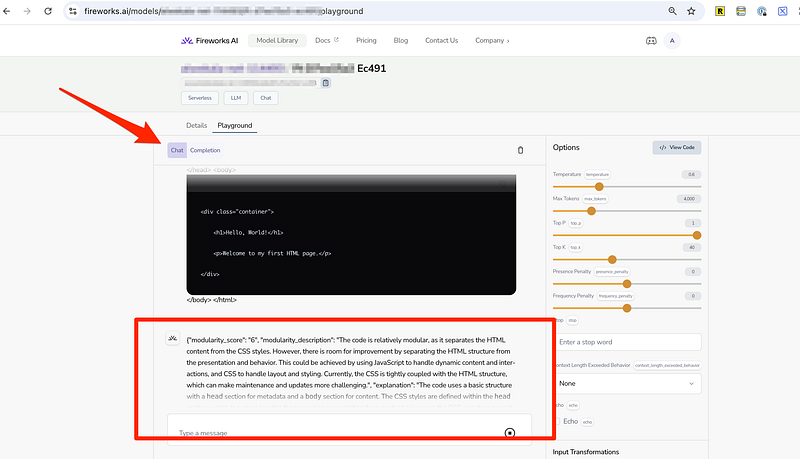Open the Docs external link
This screenshot has height=459, width=800.
coord(327,40)
